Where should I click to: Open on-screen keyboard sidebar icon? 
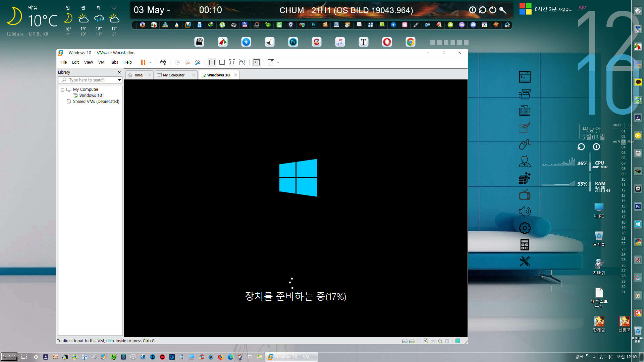click(x=525, y=111)
